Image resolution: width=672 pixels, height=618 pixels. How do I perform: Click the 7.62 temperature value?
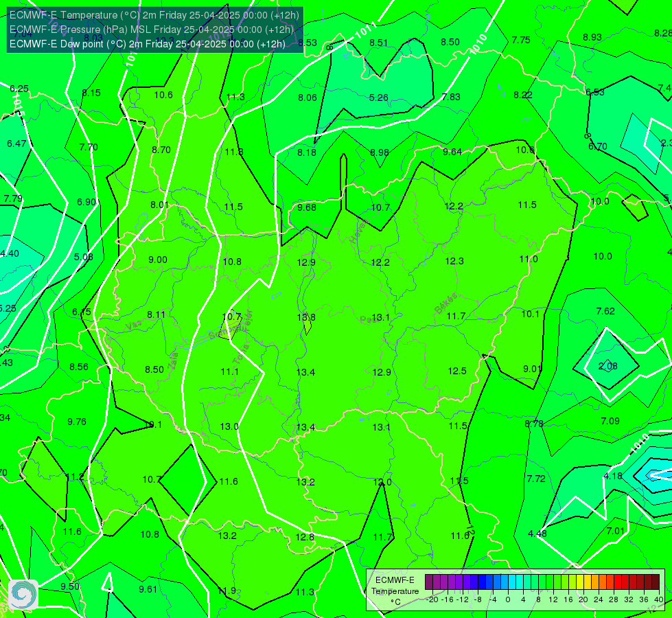(x=605, y=311)
